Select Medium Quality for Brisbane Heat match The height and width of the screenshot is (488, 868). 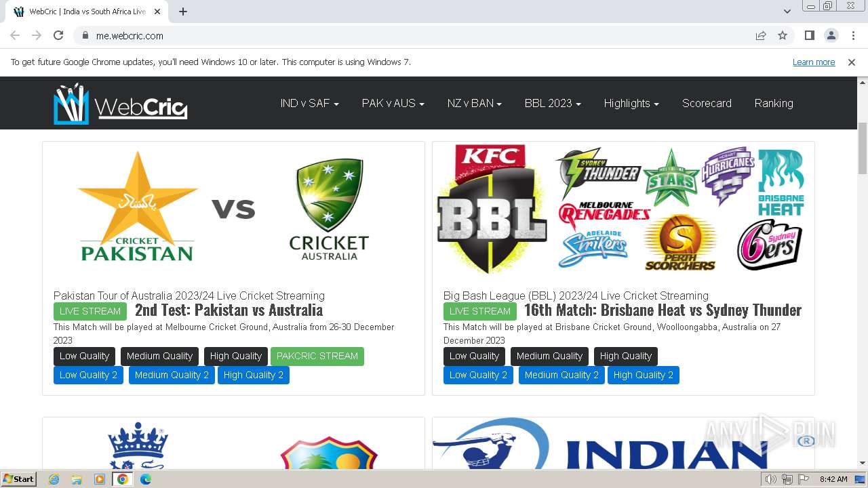click(x=549, y=356)
